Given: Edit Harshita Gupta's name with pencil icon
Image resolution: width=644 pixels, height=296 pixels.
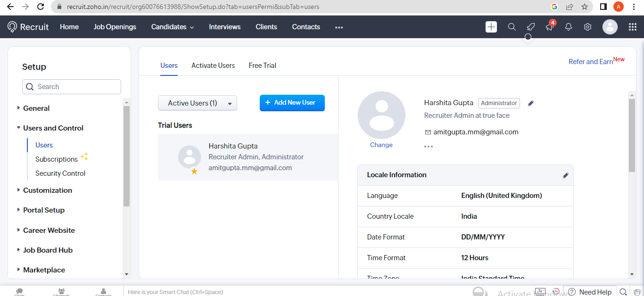Looking at the screenshot, I should pos(531,103).
